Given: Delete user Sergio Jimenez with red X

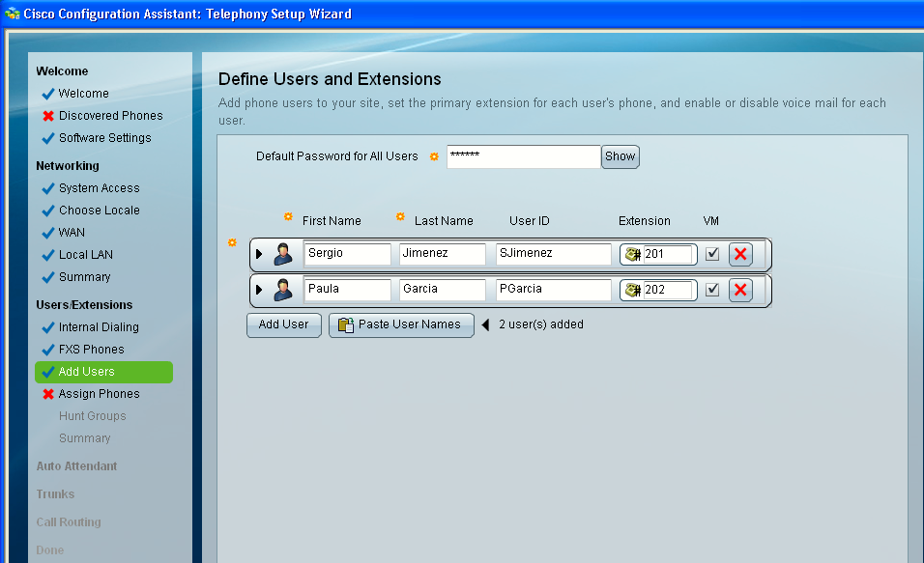Looking at the screenshot, I should (x=740, y=254).
